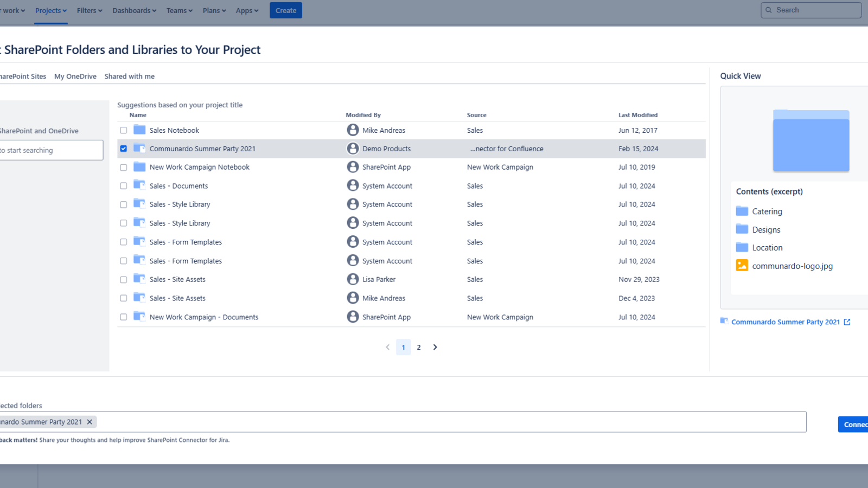Click the external link icon next to Communardo Summer Party 2021

tap(847, 322)
